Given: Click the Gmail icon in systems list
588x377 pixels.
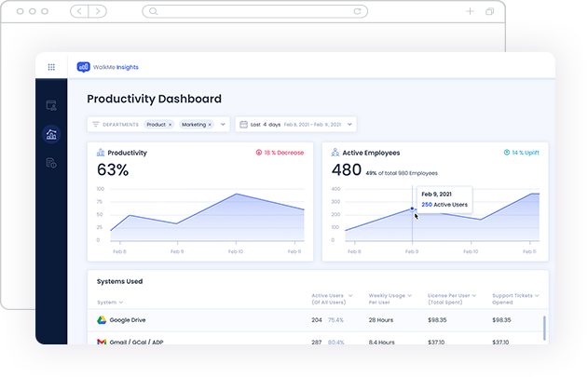Looking at the screenshot, I should tap(103, 342).
